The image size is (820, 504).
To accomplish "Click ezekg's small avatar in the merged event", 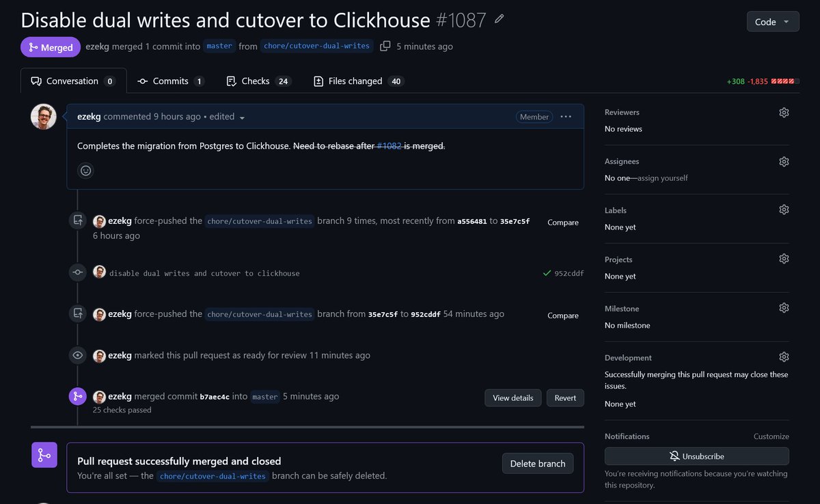I will (x=99, y=397).
